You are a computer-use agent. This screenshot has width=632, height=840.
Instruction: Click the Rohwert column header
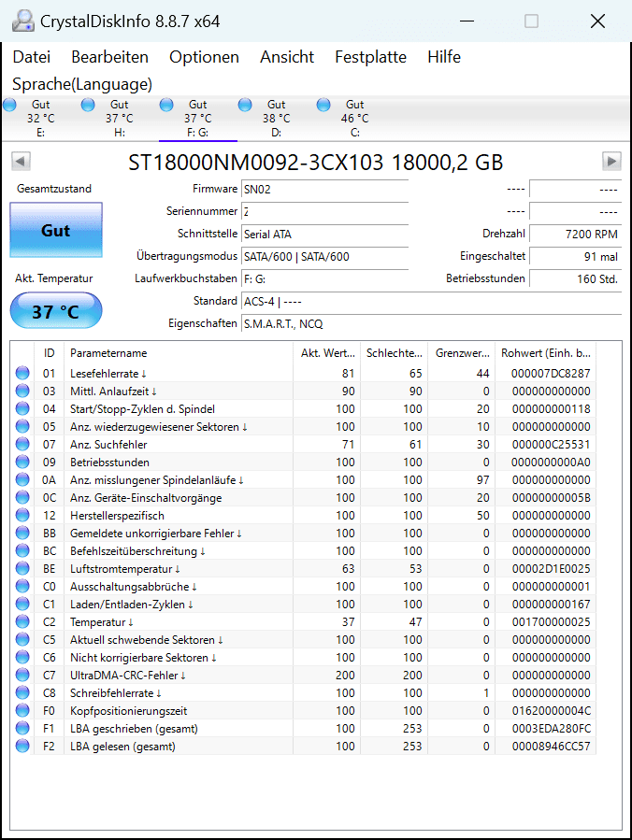[x=545, y=353]
